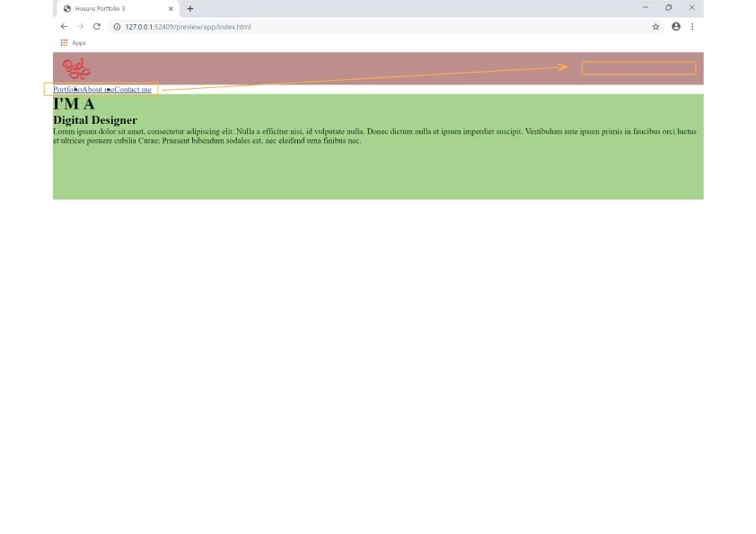Minimize the browser window

pos(645,8)
